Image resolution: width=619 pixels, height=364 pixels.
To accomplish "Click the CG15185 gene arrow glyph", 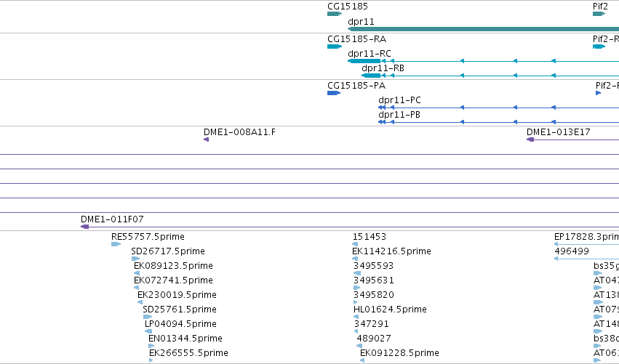I will coord(335,14).
